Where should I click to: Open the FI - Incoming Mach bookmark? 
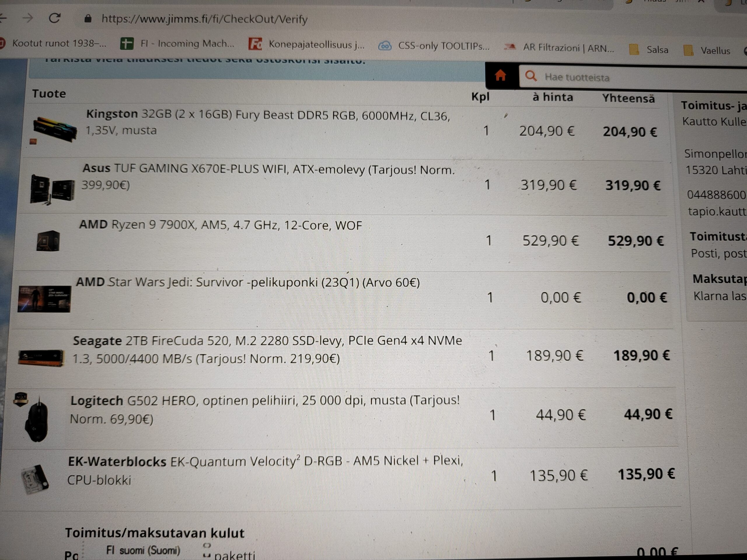coord(178,43)
